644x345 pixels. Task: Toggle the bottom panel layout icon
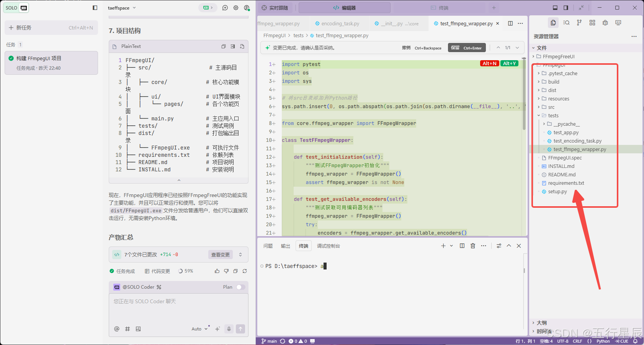click(x=555, y=8)
